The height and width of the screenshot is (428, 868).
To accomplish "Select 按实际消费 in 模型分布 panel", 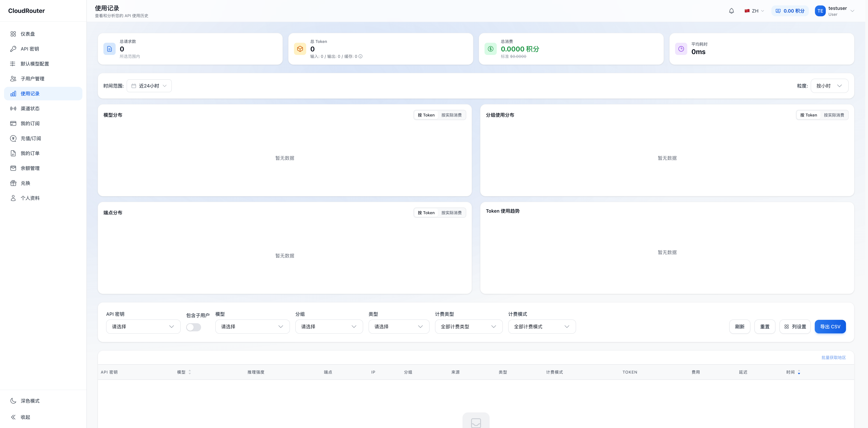I will [451, 115].
